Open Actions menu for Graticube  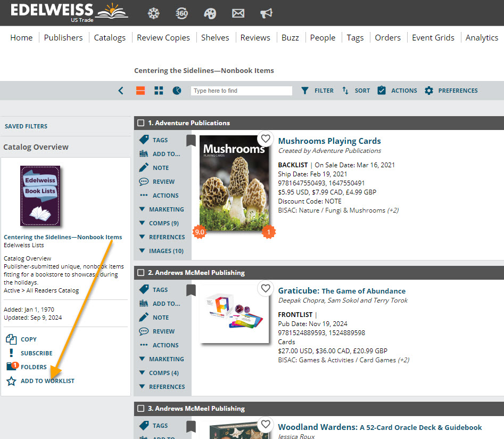pos(159,345)
